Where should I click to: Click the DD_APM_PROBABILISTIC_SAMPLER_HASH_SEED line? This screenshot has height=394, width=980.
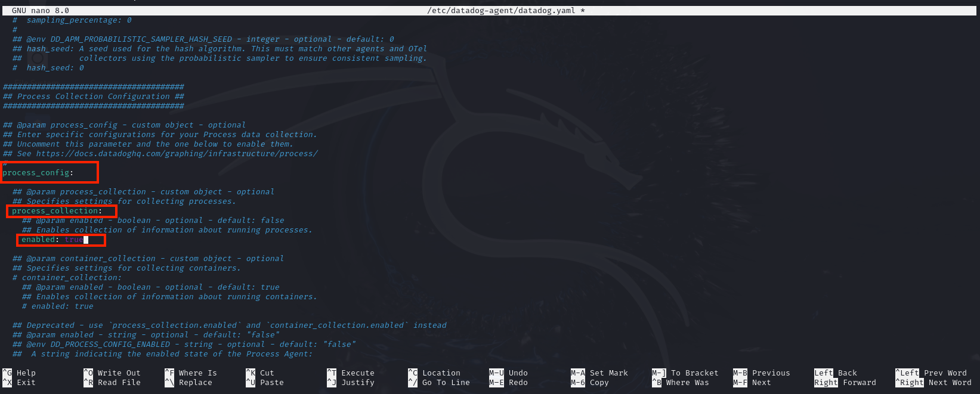click(x=203, y=39)
